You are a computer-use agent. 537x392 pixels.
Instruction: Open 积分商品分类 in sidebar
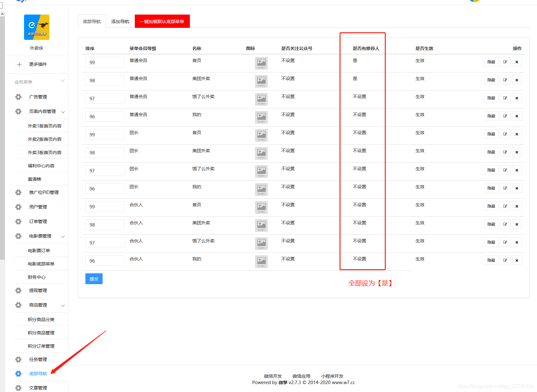coord(41,320)
